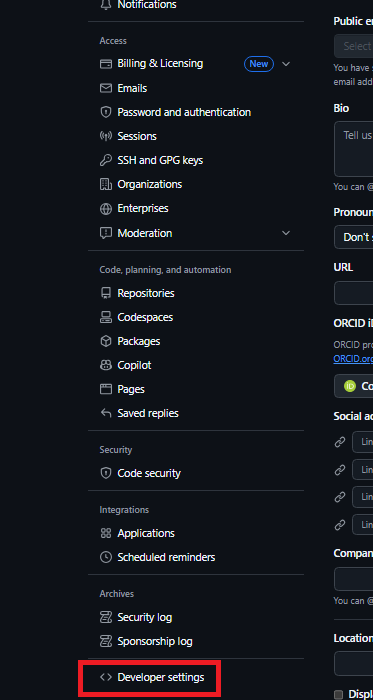Expand the Billing & Licensing section chevron
This screenshot has height=700, width=373.
click(x=286, y=64)
